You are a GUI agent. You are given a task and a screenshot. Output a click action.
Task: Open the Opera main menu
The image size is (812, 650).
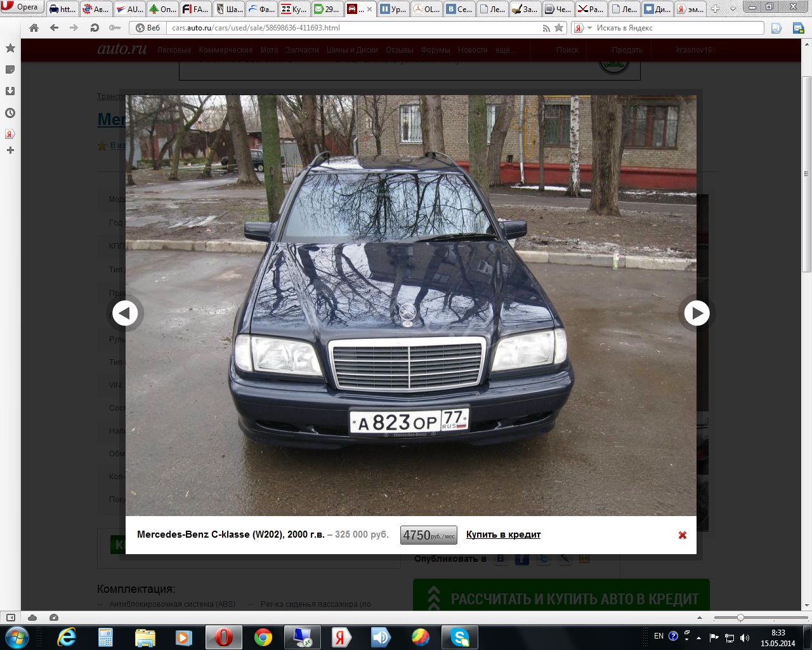22,7
